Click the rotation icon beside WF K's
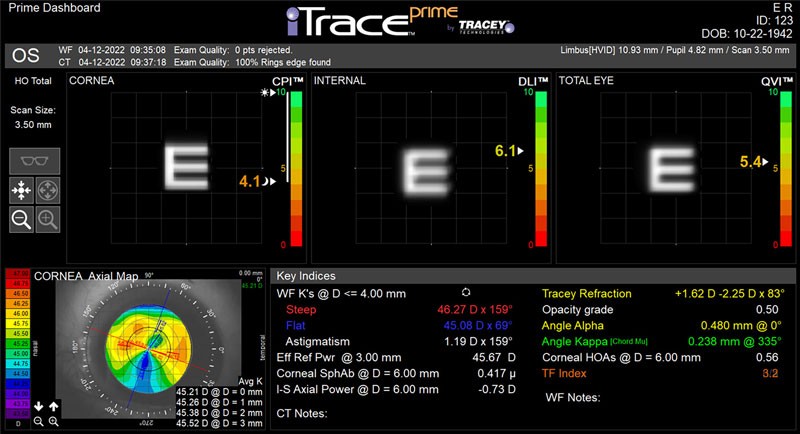 click(466, 292)
